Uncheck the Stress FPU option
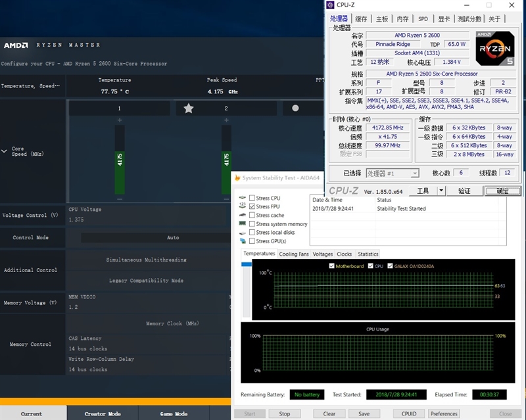 (252, 206)
